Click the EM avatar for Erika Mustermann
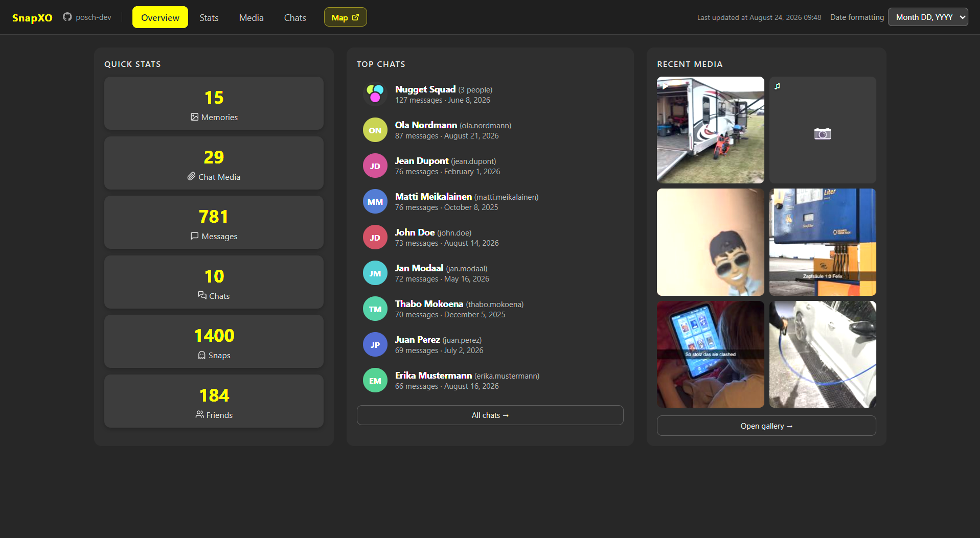980x538 pixels. click(x=375, y=381)
